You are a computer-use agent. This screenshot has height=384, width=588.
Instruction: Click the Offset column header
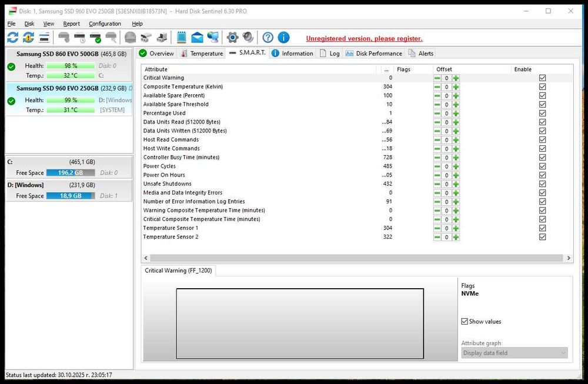tap(472, 69)
